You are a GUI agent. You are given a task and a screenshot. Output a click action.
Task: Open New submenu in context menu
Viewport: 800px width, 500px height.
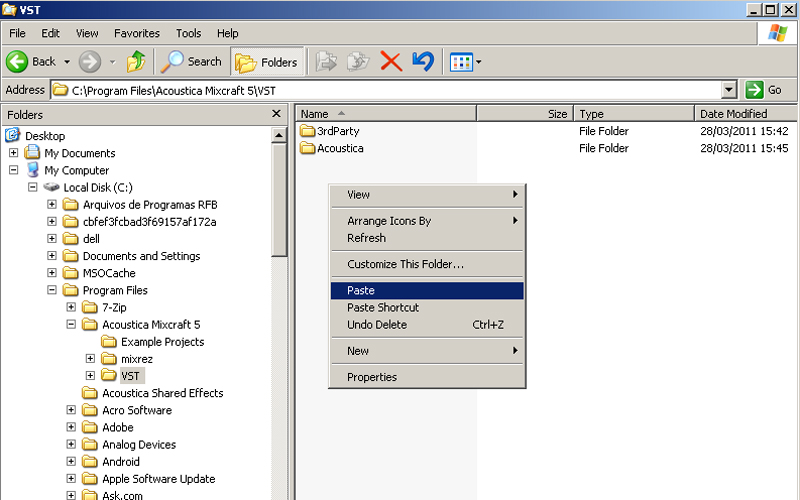tap(427, 351)
